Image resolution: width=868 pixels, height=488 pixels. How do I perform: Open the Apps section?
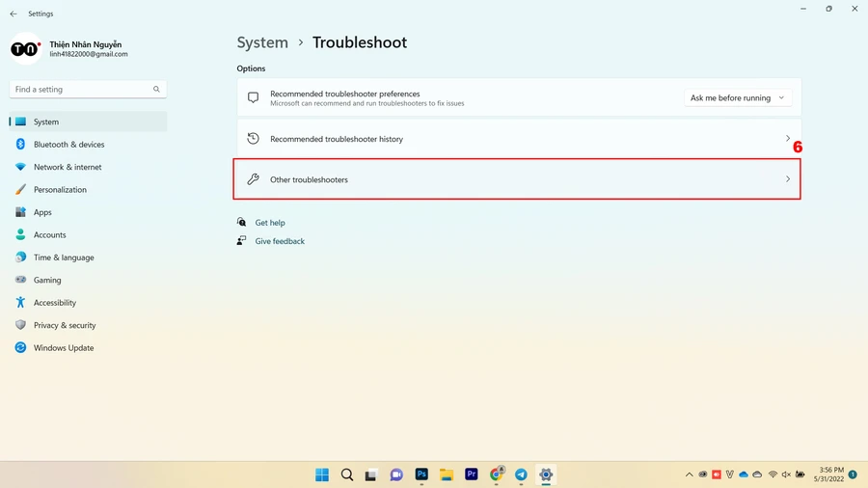click(x=88, y=212)
